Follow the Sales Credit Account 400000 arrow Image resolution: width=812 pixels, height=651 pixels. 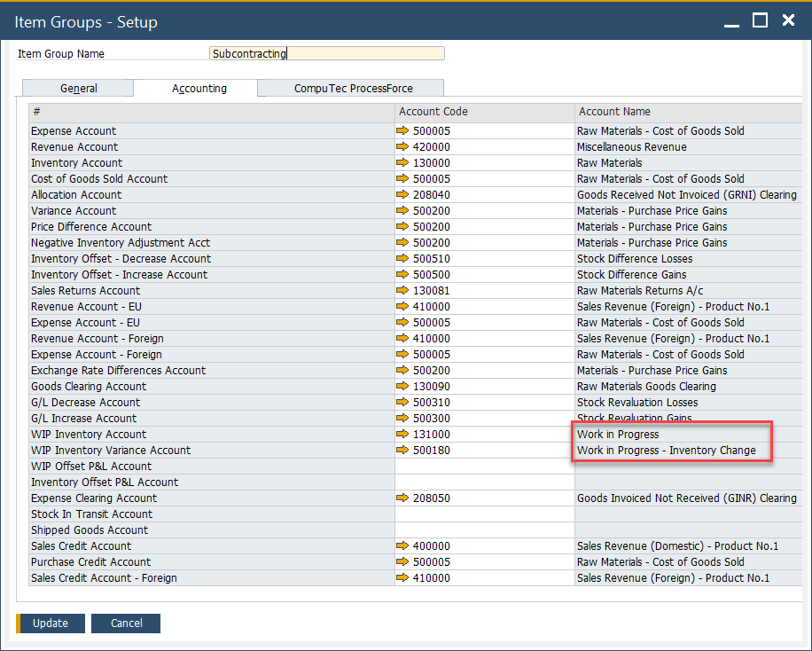point(403,546)
